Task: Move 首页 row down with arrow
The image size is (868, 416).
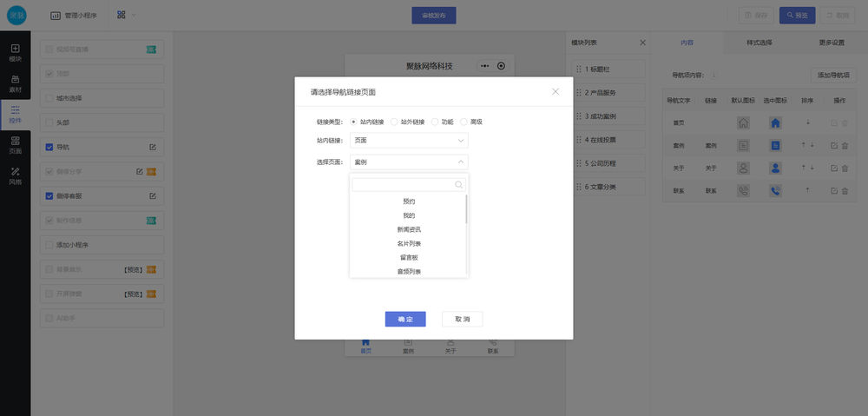Action: pos(807,122)
